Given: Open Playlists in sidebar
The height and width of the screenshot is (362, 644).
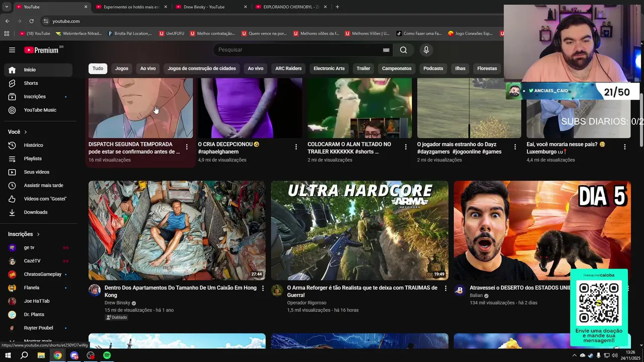Looking at the screenshot, I should (x=38, y=158).
